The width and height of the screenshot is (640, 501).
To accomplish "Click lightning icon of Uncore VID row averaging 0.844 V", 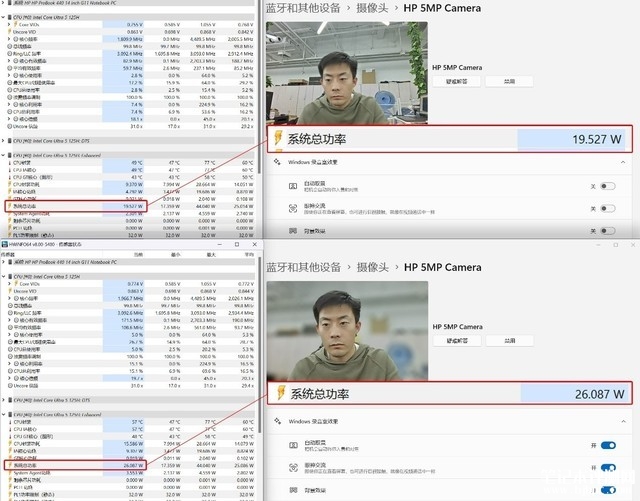I will tap(10, 291).
